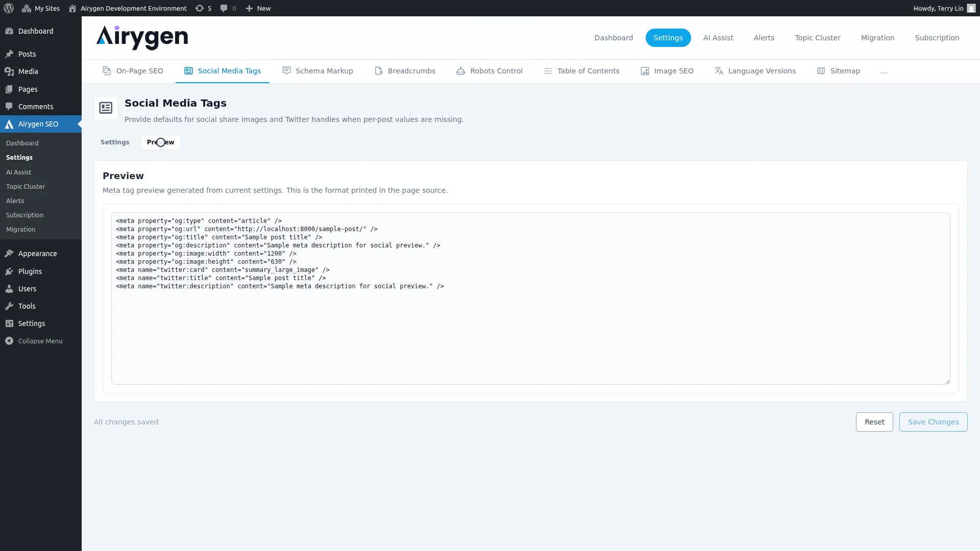
Task: Open Comments icon in sidebar
Action: click(x=9, y=107)
